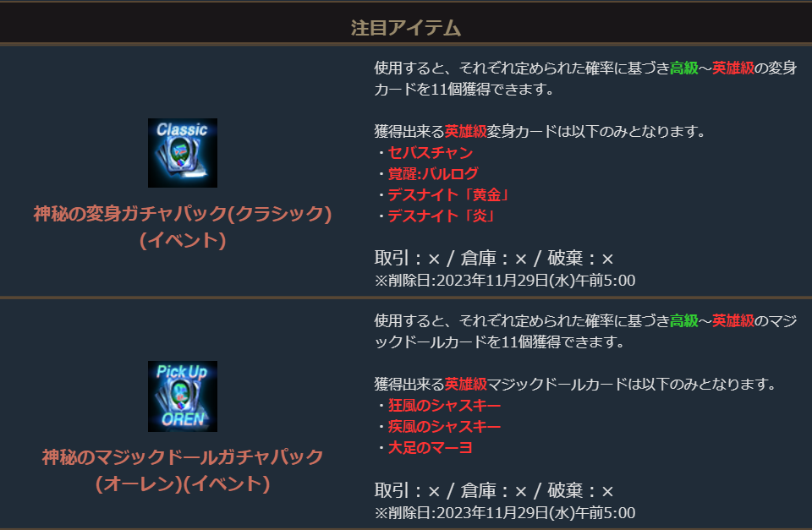Click the 疾風のシャスキー doll name
812x530 pixels.
(444, 427)
